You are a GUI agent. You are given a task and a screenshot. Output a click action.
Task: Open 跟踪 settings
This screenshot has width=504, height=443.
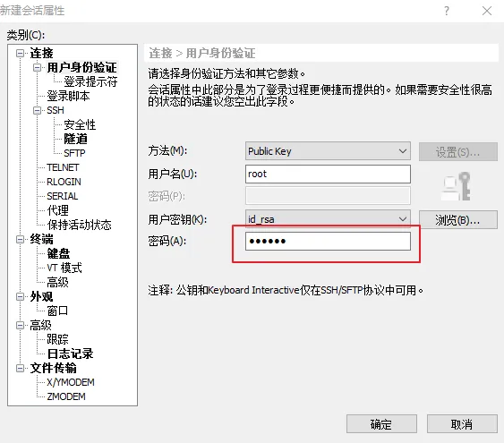coord(57,339)
